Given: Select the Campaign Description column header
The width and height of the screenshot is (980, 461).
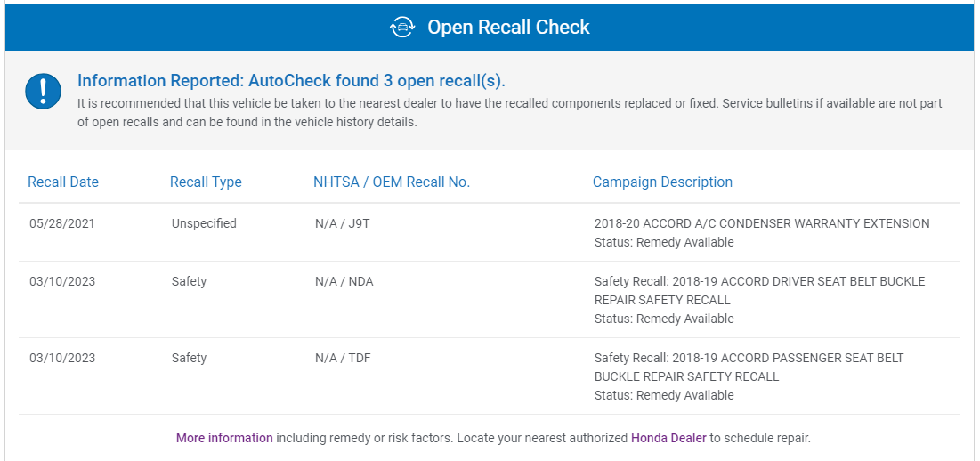Looking at the screenshot, I should coord(662,182).
